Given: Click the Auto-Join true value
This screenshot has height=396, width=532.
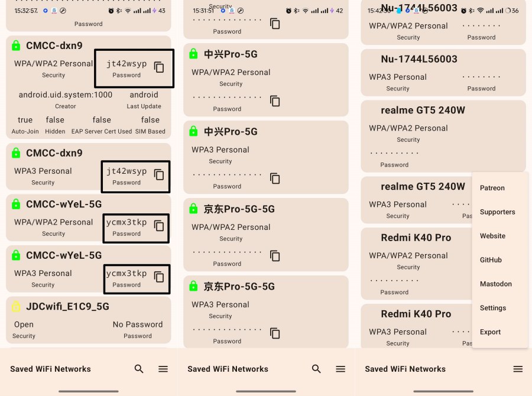Looking at the screenshot, I should point(25,120).
